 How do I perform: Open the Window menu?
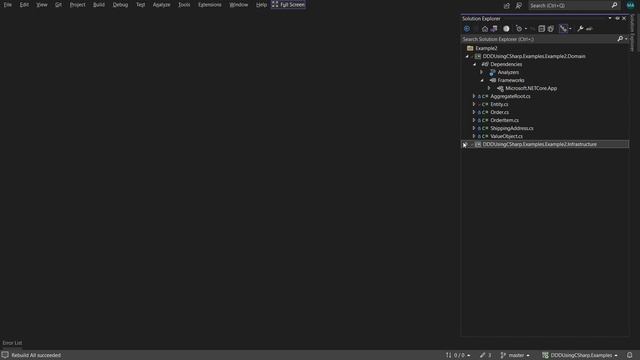click(239, 5)
